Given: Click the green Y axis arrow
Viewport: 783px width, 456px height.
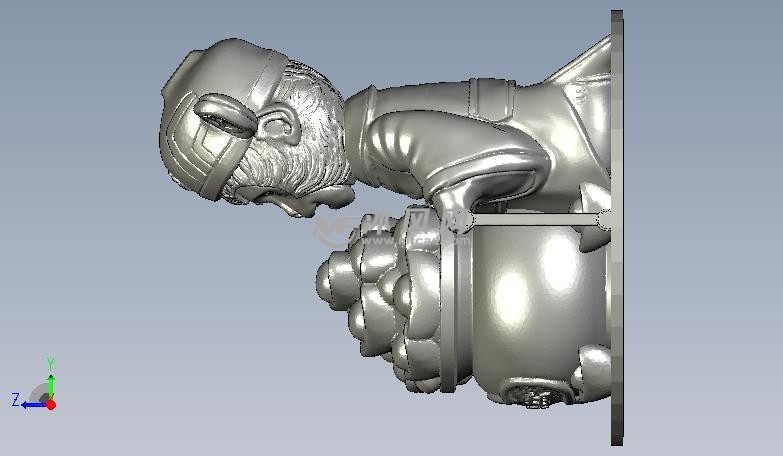Looking at the screenshot, I should (50, 382).
